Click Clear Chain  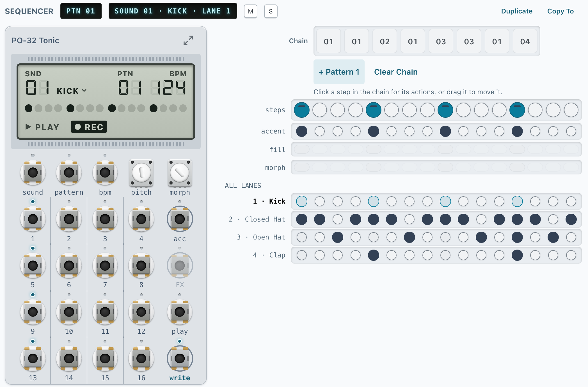click(396, 72)
